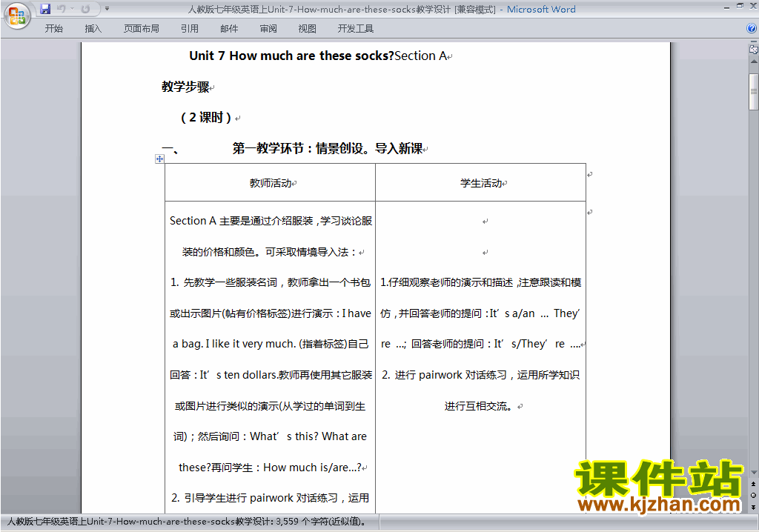Open Customize Quick Access Toolbar dropdown
Screen dimensions: 759x532
point(107,9)
